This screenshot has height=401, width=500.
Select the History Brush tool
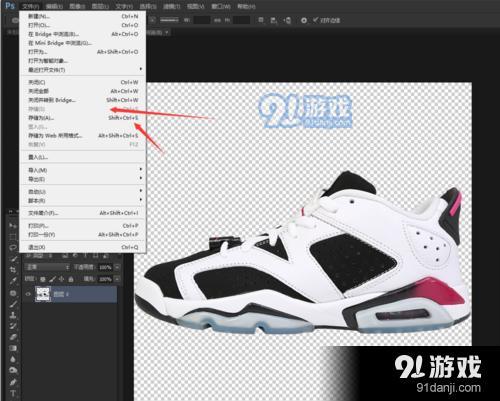point(13,326)
